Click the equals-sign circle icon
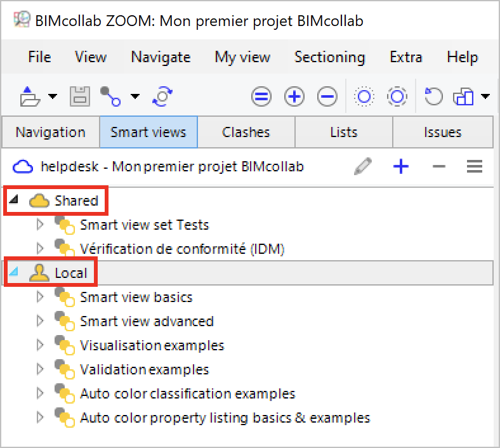This screenshot has width=500, height=448. 261,97
